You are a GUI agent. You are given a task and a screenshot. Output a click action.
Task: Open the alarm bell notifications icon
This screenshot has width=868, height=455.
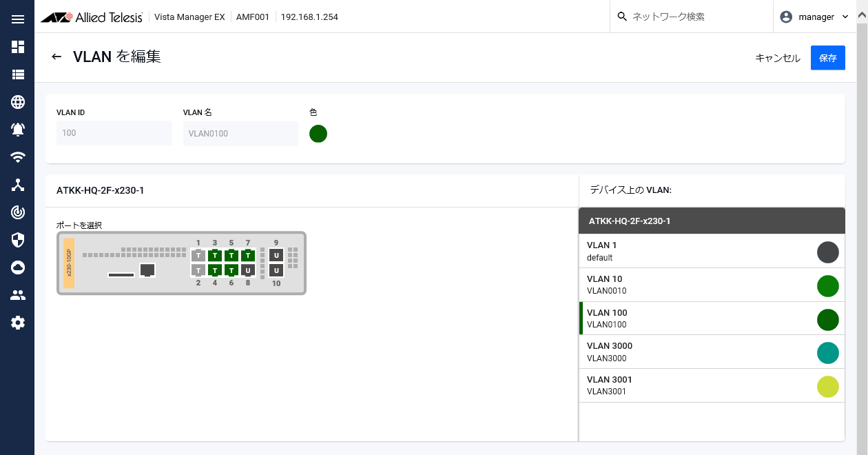tap(18, 130)
